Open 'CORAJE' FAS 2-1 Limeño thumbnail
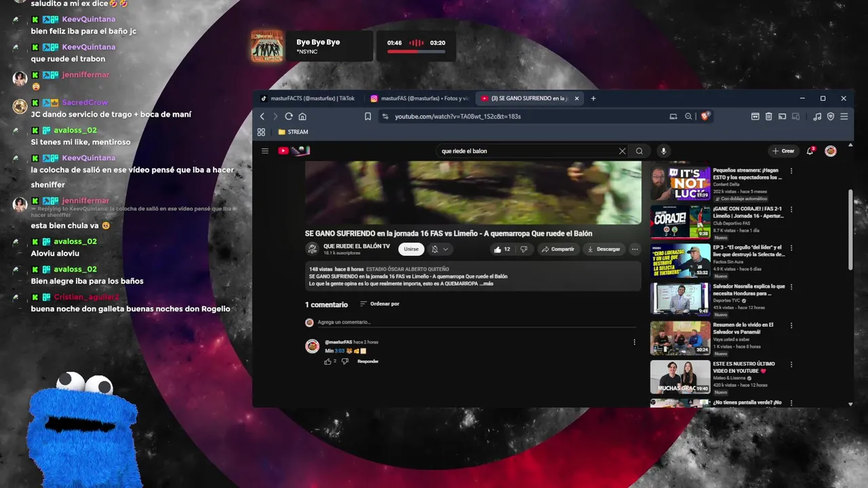The height and width of the screenshot is (488, 868). [680, 222]
